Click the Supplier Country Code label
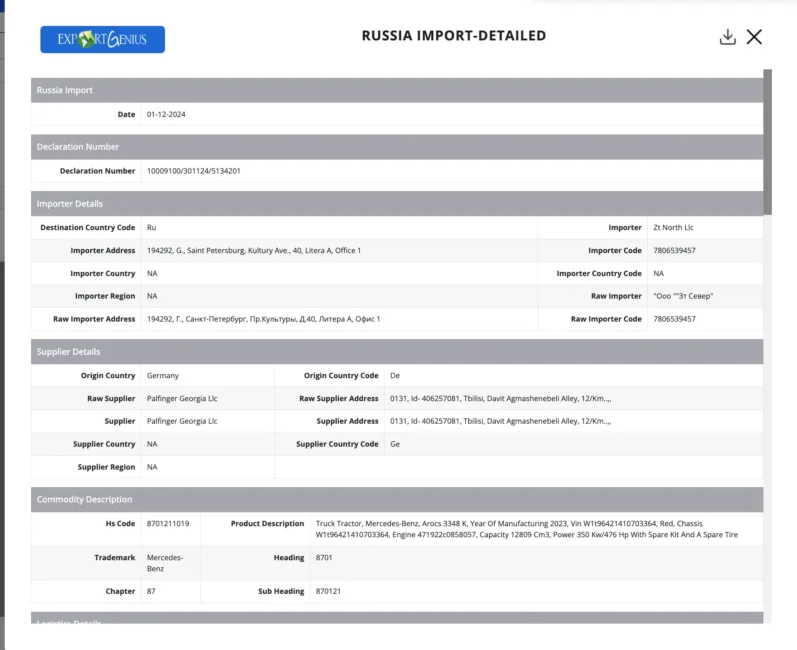This screenshot has width=797, height=650. click(338, 444)
